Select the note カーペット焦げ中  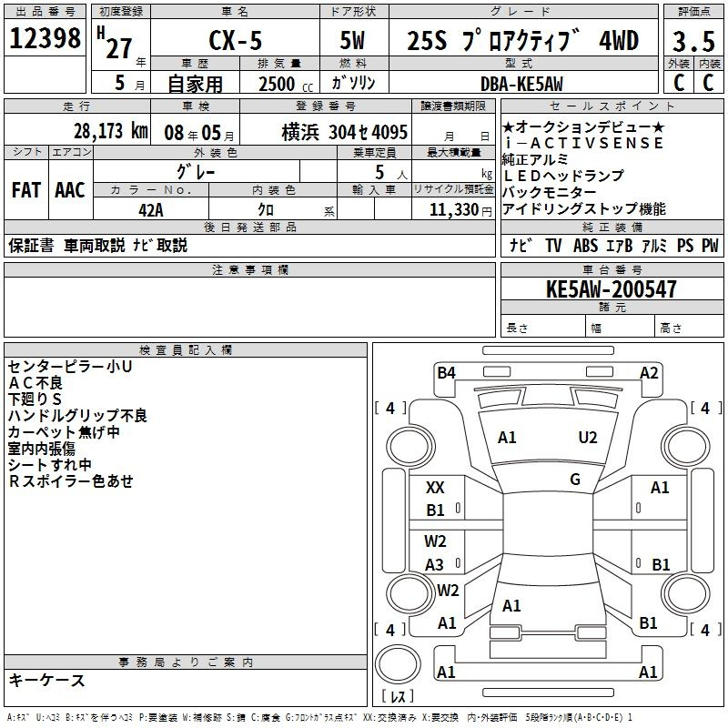point(64,431)
